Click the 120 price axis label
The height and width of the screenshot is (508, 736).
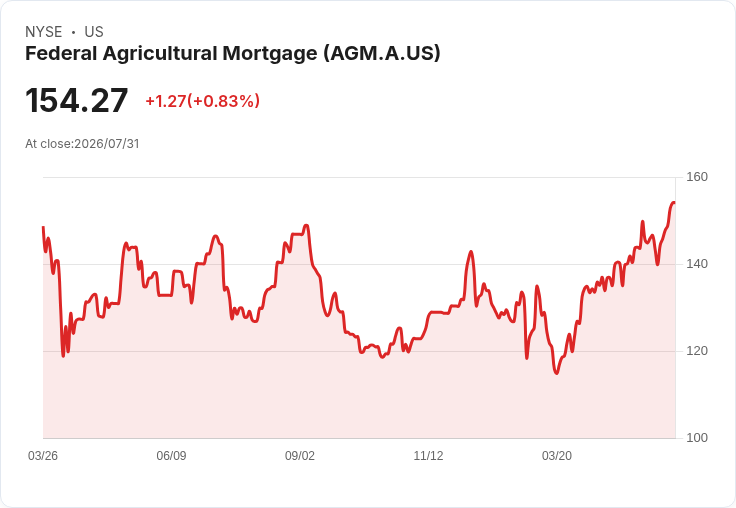point(697,351)
